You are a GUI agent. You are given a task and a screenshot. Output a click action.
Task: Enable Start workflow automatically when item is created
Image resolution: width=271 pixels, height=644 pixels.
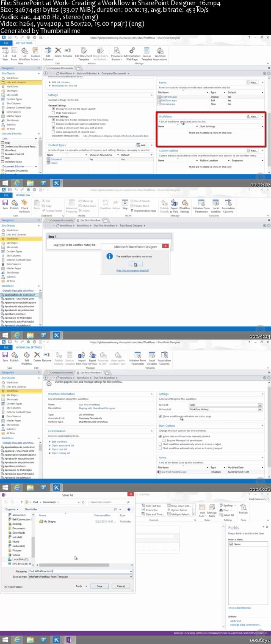point(160,444)
